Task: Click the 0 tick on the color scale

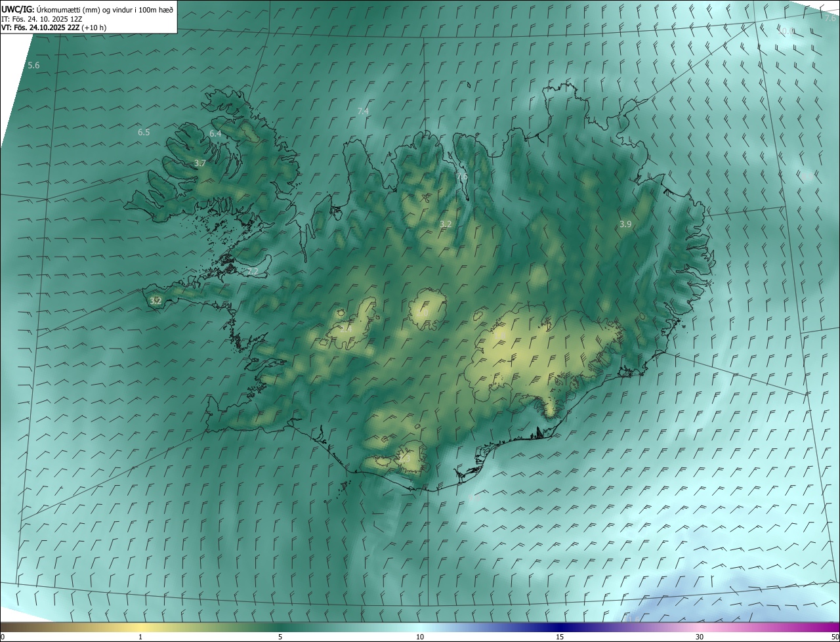Action: coord(3,637)
